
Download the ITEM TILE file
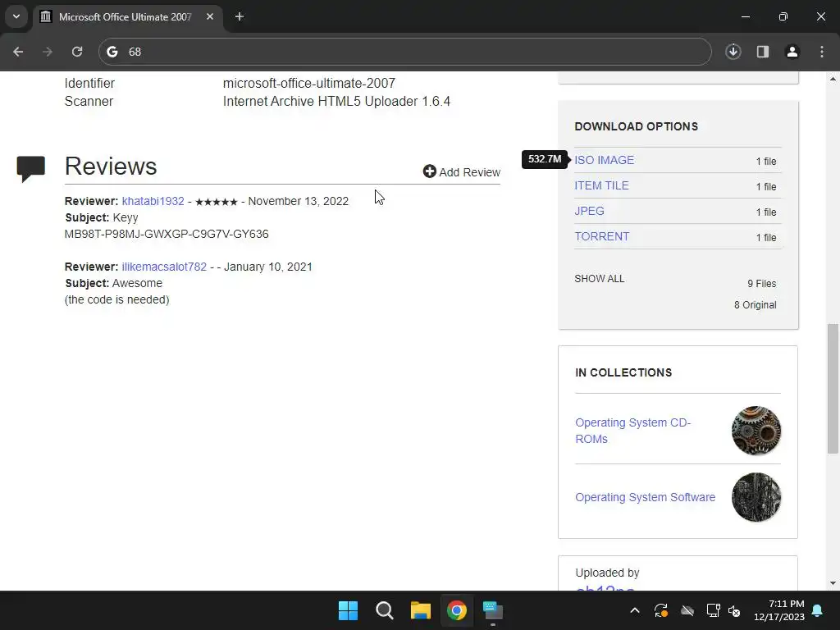pos(601,185)
